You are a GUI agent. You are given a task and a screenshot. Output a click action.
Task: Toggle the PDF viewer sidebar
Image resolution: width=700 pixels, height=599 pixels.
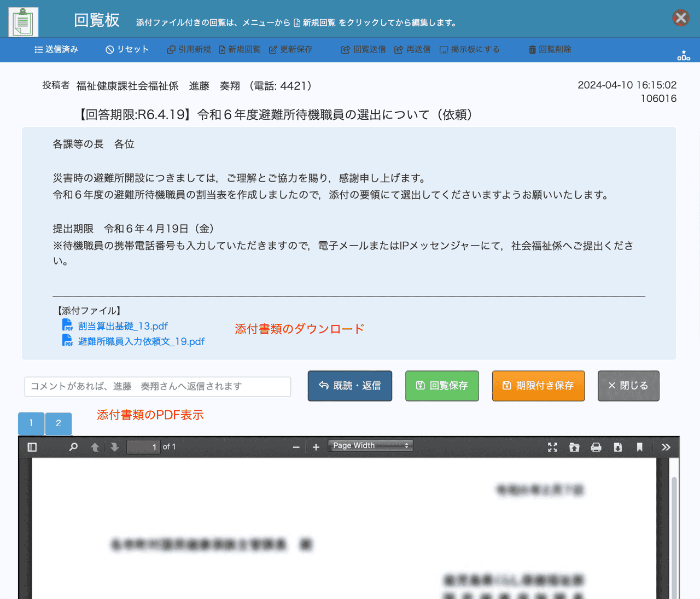pos(32,447)
